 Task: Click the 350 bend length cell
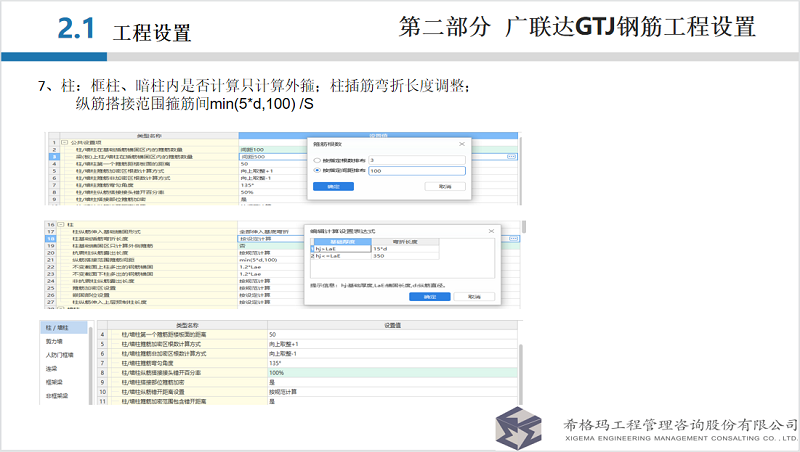[405, 256]
